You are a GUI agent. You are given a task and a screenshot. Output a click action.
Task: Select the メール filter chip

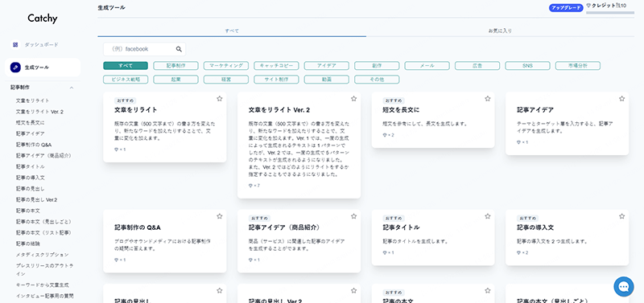(x=427, y=66)
